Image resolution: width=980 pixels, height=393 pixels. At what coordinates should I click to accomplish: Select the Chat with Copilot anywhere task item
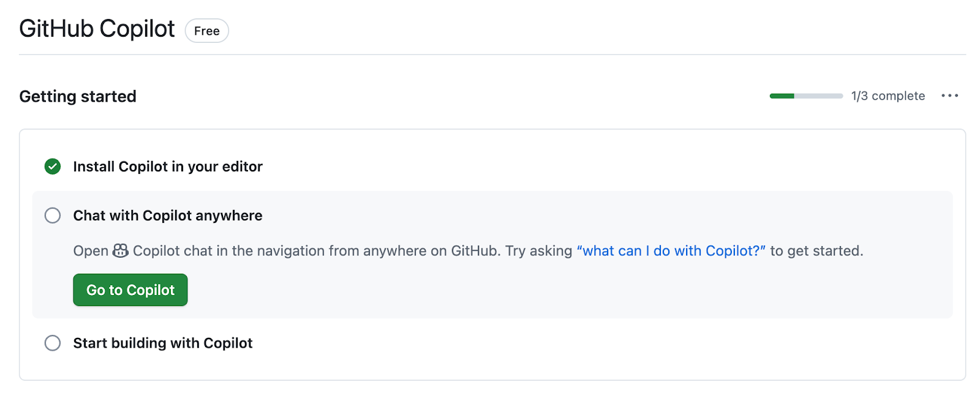click(167, 215)
